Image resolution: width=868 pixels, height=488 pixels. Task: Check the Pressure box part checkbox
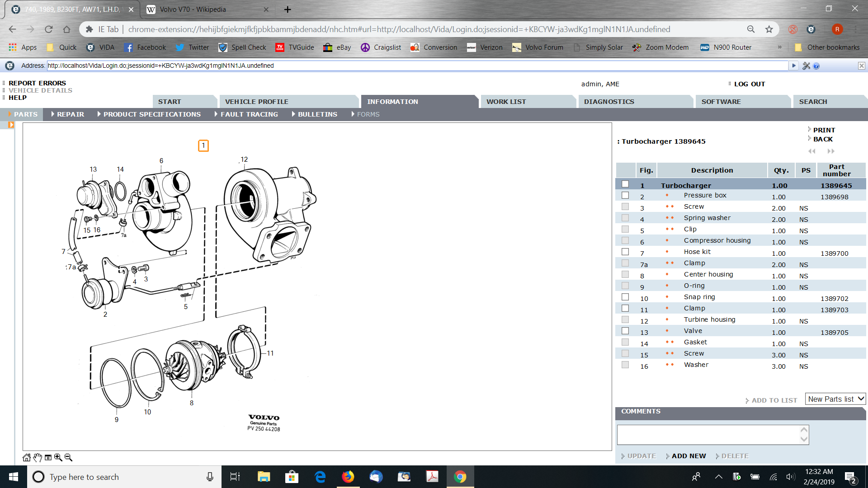(625, 195)
